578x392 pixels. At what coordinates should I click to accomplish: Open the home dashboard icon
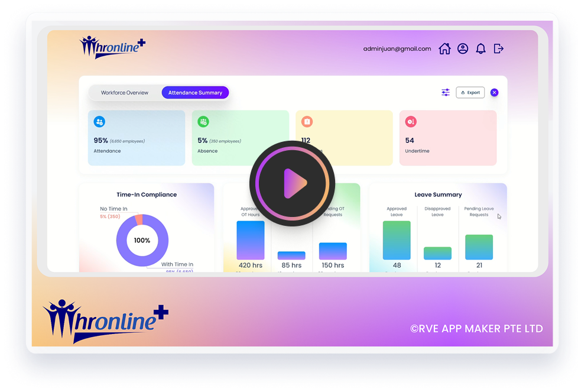(x=445, y=48)
